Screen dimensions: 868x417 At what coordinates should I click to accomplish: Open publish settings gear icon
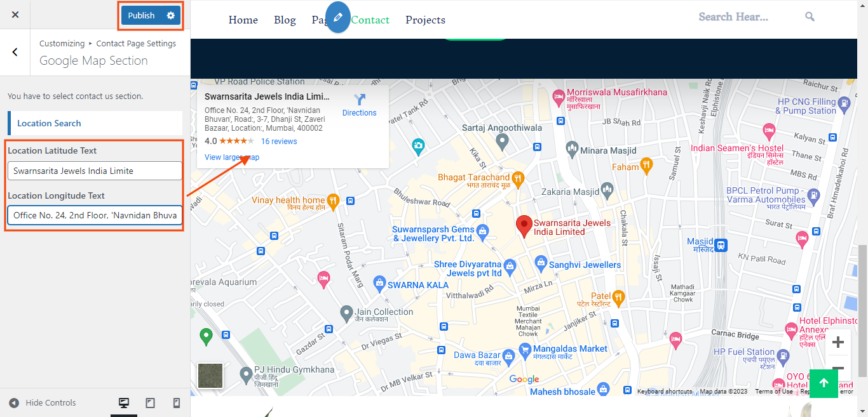pos(170,15)
